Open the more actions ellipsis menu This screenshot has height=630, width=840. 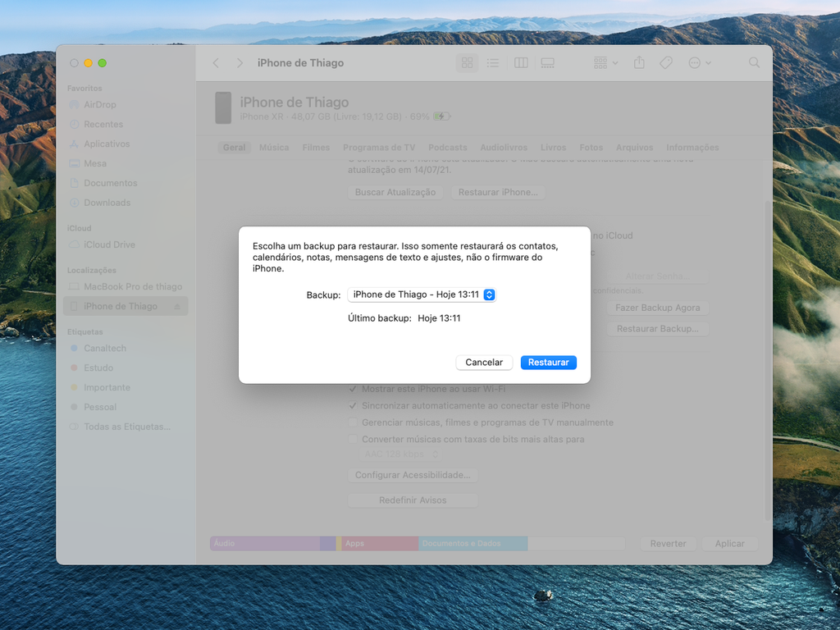click(699, 62)
